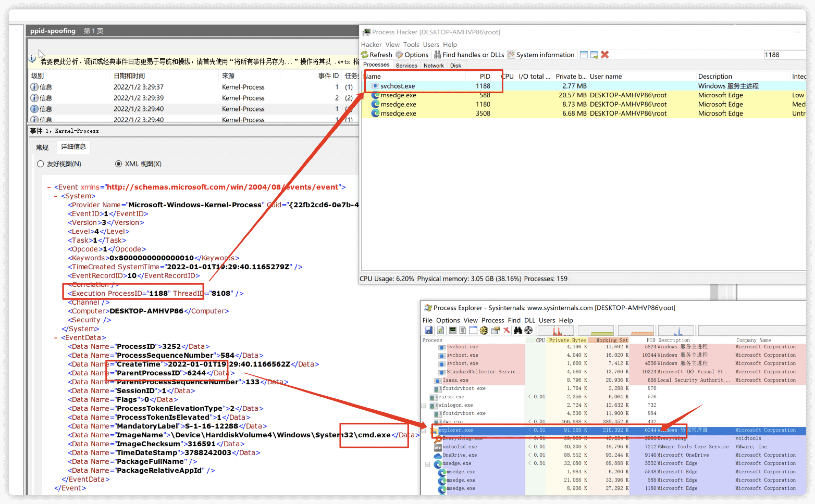Click Process Explorer binoculars find icon
The image size is (815, 504).
click(517, 330)
